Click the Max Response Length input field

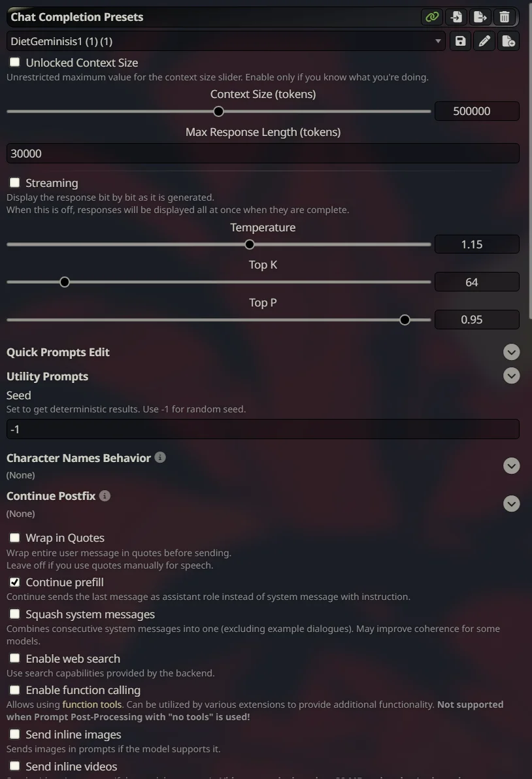point(263,154)
